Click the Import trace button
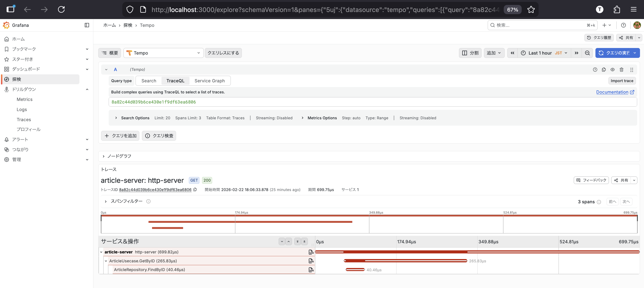This screenshot has width=644, height=288. (x=622, y=81)
